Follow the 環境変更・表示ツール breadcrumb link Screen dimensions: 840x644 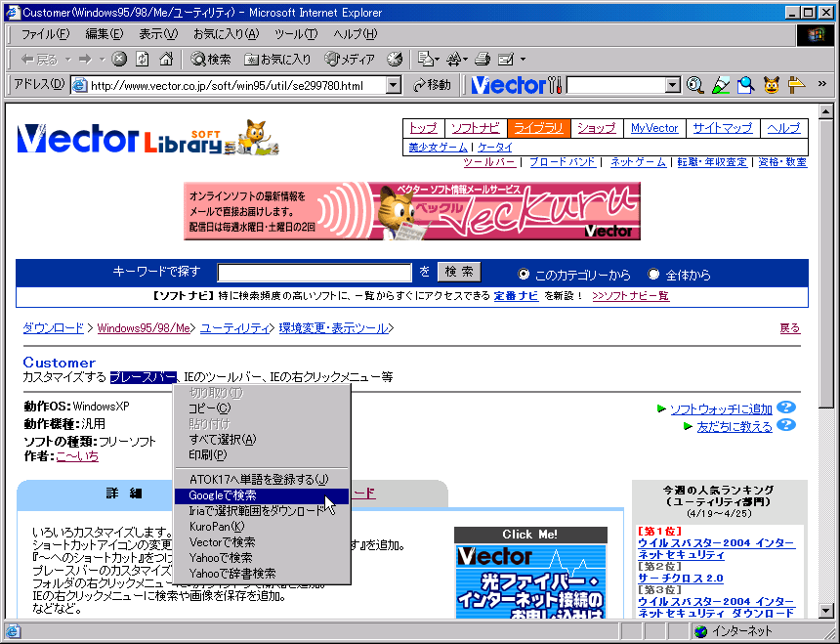333,328
